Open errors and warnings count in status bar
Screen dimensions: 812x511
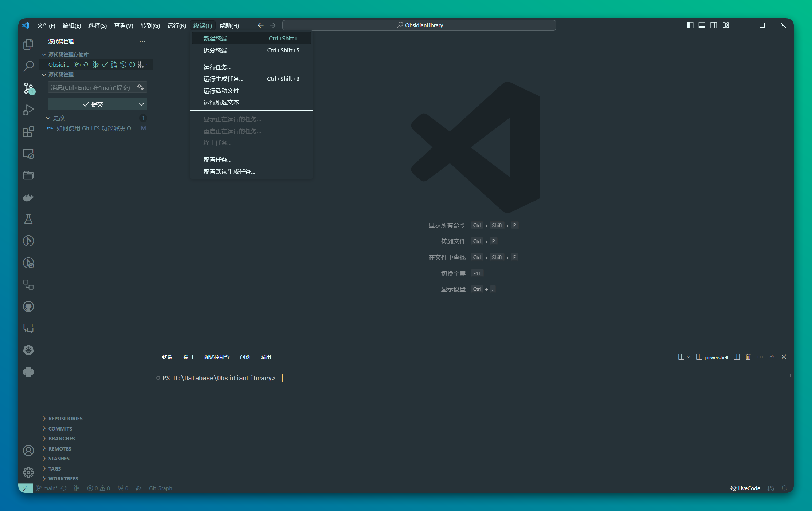98,488
